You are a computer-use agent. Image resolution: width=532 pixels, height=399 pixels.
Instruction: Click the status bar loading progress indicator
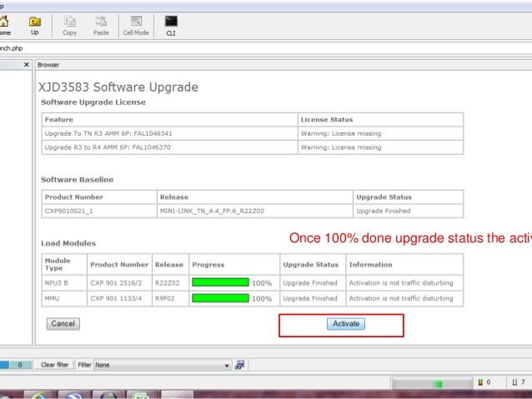[429, 383]
